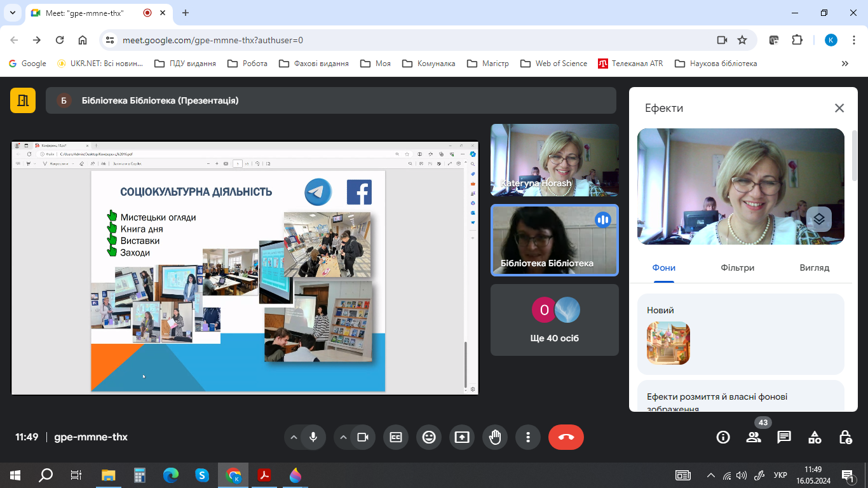Click the present screen icon
Viewport: 868px width, 488px height.
click(x=462, y=437)
